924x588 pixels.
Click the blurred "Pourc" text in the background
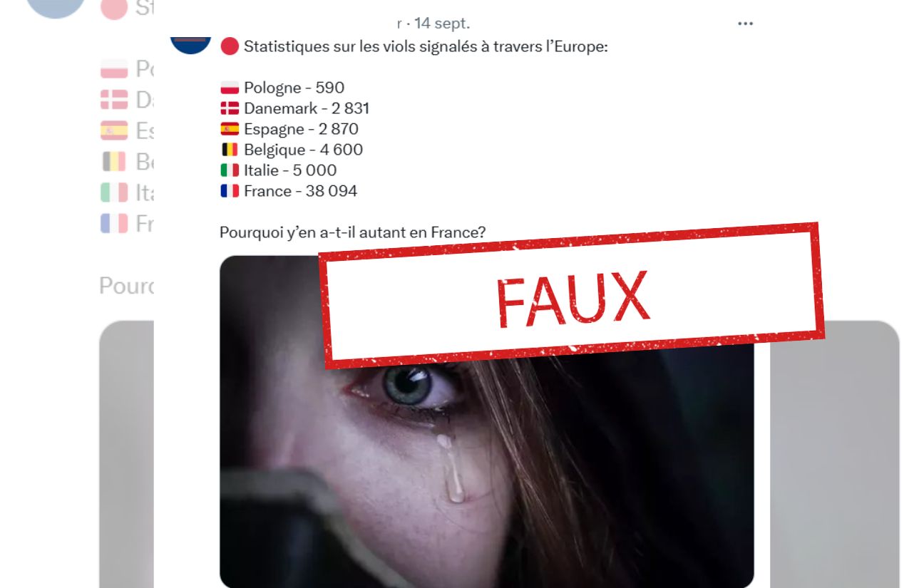126,286
